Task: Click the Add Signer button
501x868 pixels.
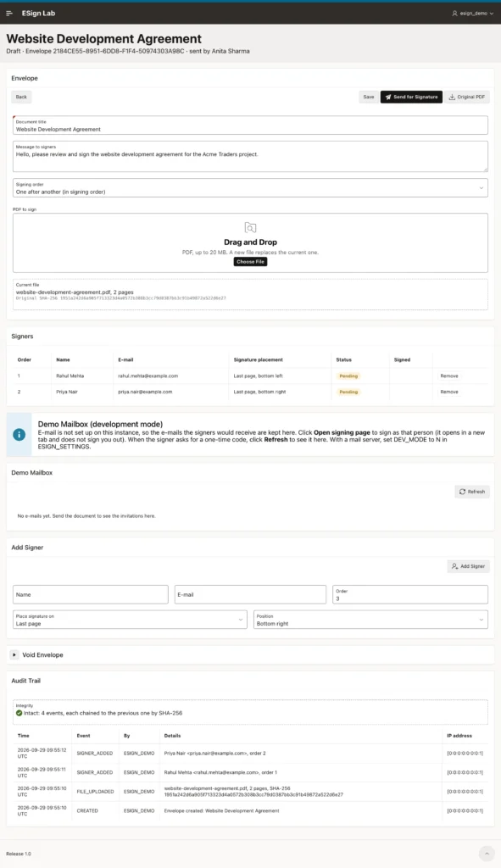Action: click(x=468, y=566)
